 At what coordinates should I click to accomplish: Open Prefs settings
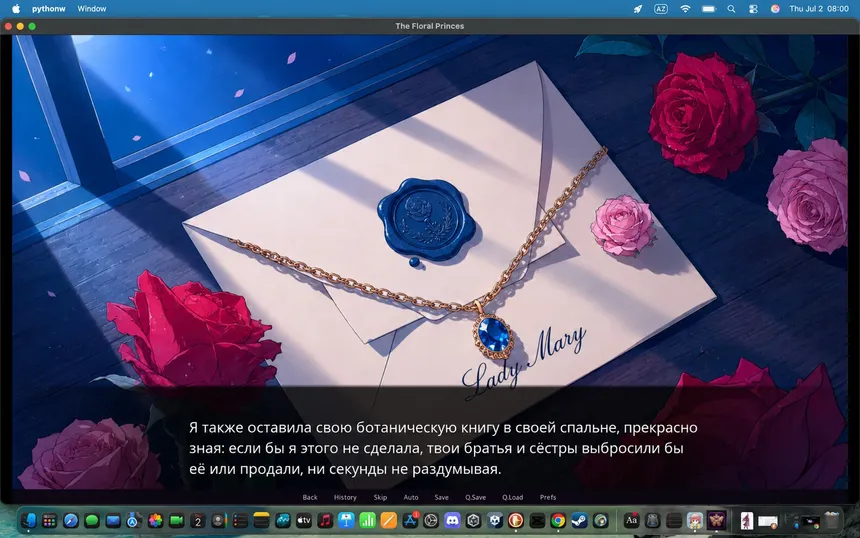(548, 497)
